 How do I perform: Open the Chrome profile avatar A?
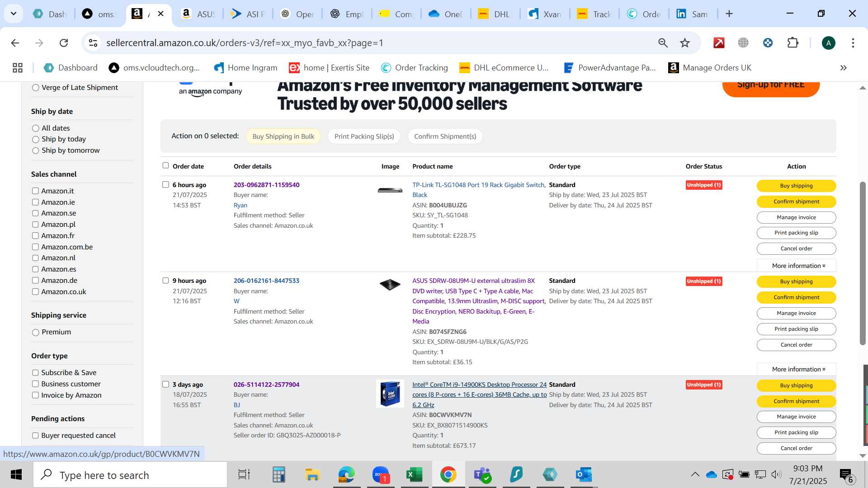[x=828, y=43]
